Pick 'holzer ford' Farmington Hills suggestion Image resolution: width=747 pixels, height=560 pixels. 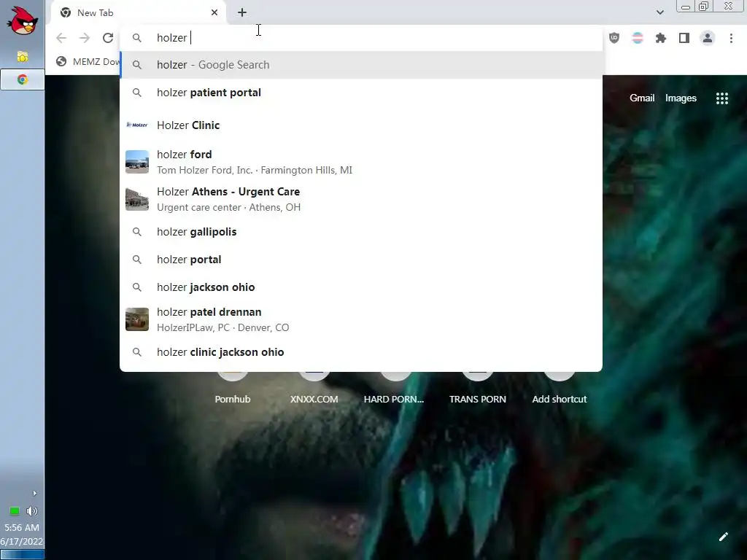tap(361, 162)
